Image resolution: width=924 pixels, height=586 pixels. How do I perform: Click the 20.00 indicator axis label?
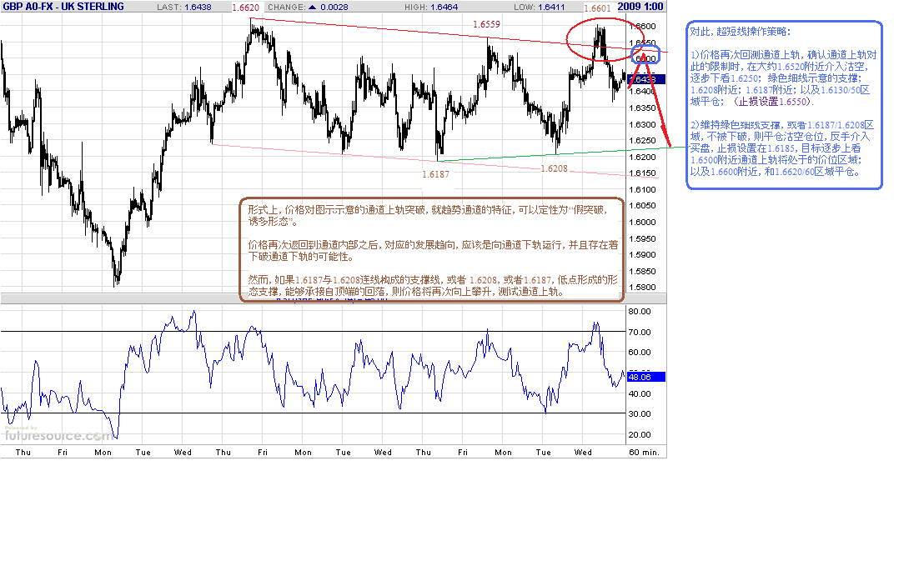(x=640, y=434)
